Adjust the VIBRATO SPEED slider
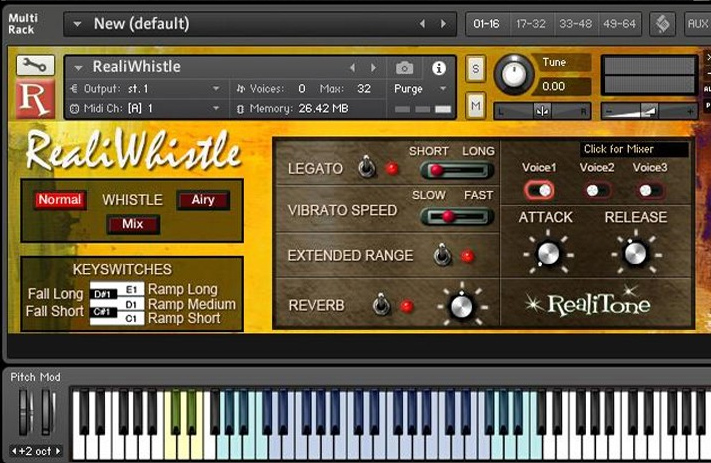Screen dimensions: 711x463 click(457, 217)
